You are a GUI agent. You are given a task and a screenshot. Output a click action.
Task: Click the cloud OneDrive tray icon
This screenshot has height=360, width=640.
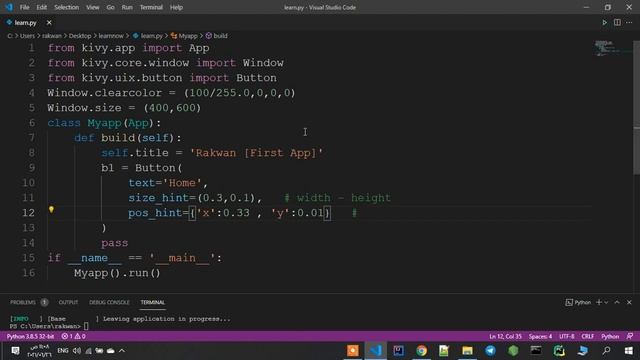111,351
